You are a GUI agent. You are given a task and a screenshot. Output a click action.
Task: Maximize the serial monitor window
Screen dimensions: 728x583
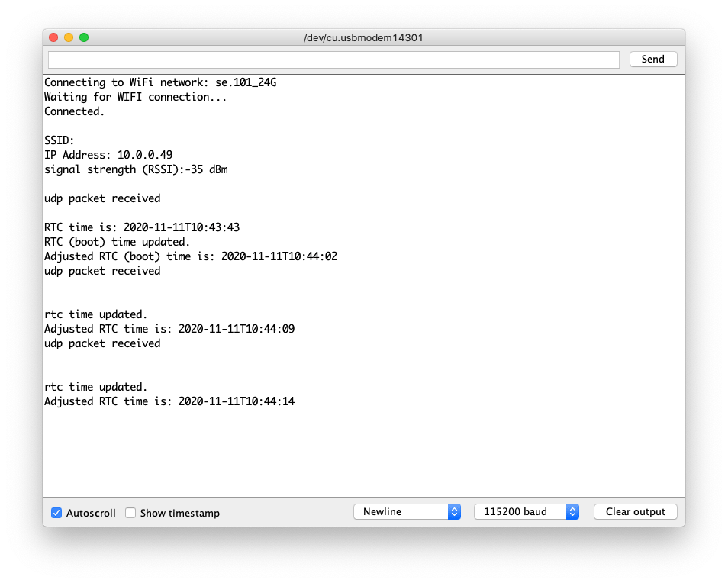click(84, 37)
